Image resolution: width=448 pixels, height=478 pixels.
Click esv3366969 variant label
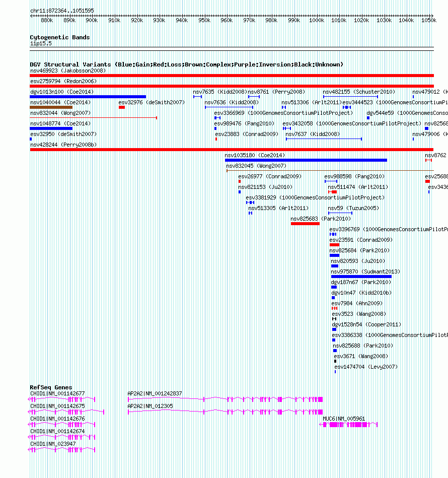(283, 113)
